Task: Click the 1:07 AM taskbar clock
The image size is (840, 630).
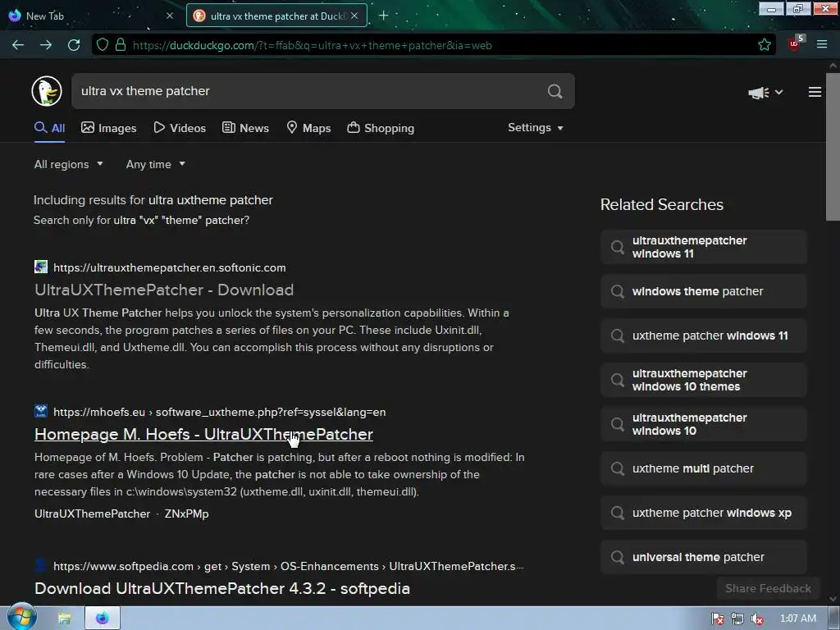Action: coord(798,619)
